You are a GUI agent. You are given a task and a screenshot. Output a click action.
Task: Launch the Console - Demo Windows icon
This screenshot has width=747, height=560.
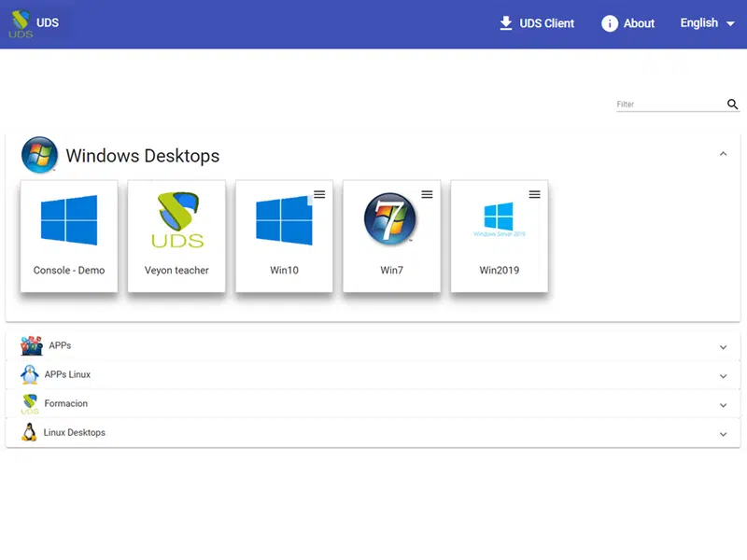69,220
